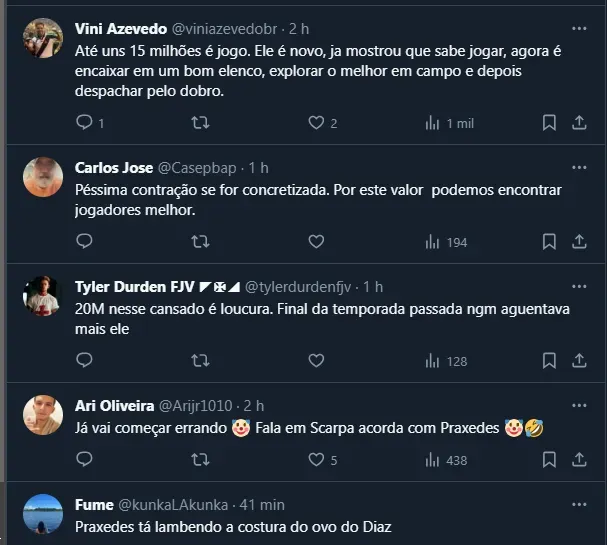
Task: Share Carlos Jose's tweet
Action: (x=579, y=241)
